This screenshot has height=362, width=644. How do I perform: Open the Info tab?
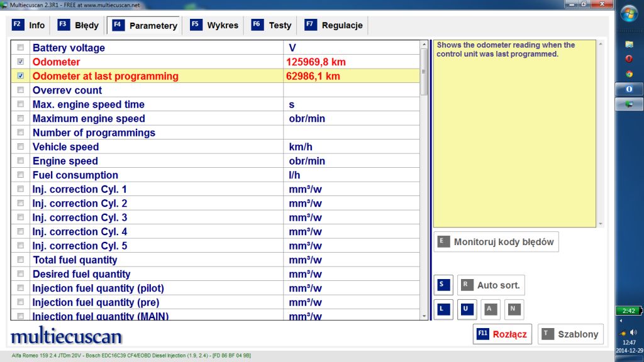(28, 25)
